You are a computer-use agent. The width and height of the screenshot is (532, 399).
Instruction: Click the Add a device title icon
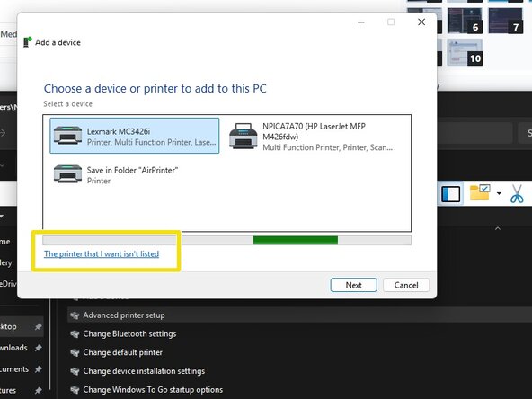[28, 42]
